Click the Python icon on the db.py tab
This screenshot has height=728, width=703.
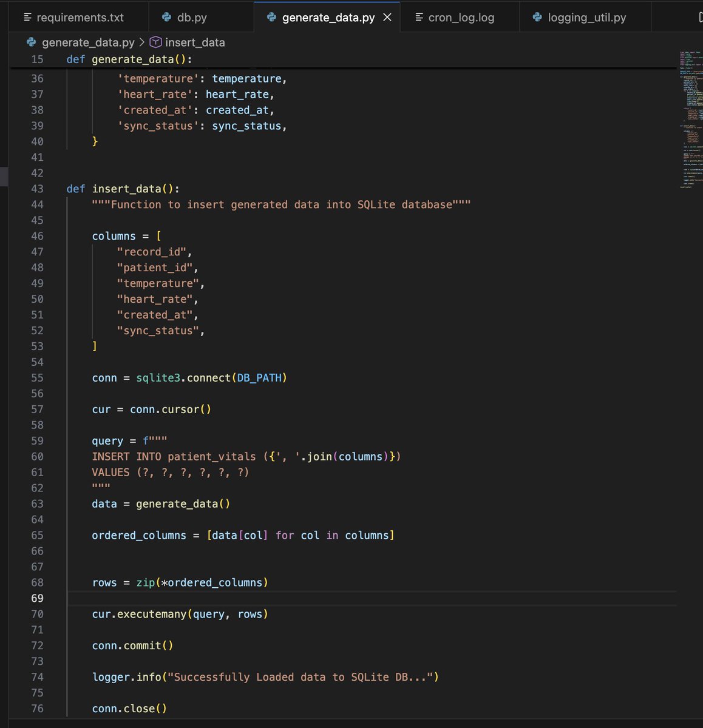click(x=166, y=18)
